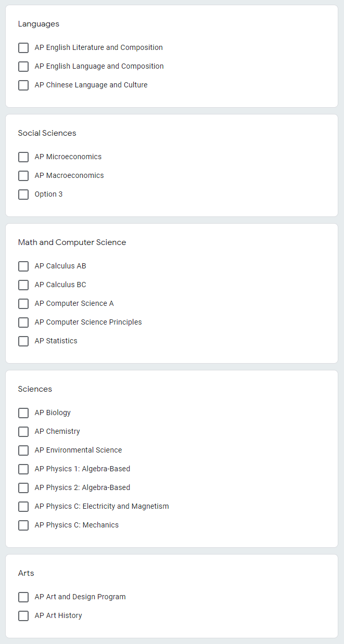Check the AP Macroeconomics option
The width and height of the screenshot is (344, 644).
(23, 176)
